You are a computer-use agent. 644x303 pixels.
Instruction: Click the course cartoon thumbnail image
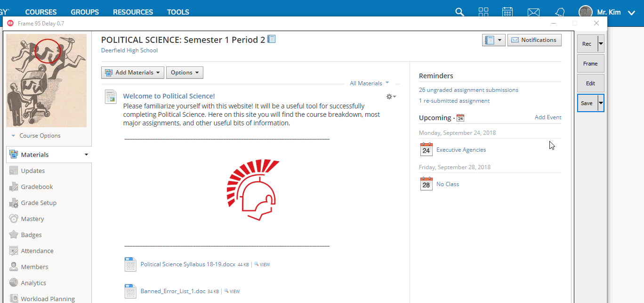(47, 80)
